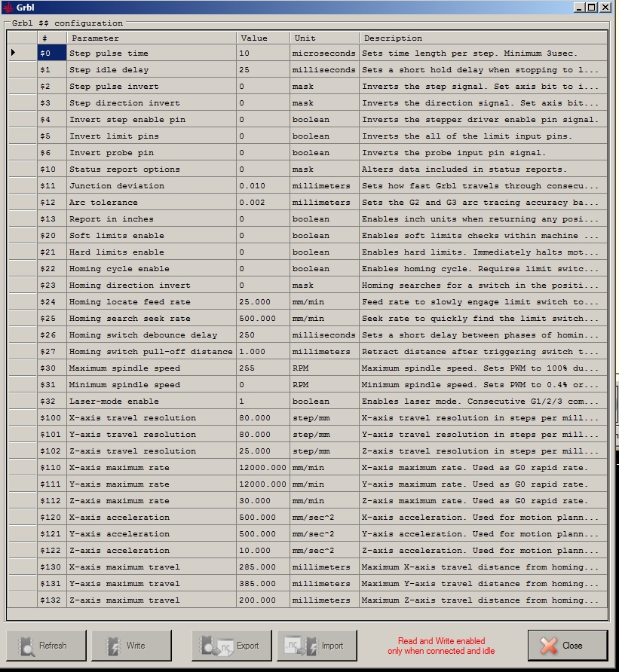Click the mm/sec^2 unit of Y-axis acceleration
619x672 pixels.
(324, 533)
